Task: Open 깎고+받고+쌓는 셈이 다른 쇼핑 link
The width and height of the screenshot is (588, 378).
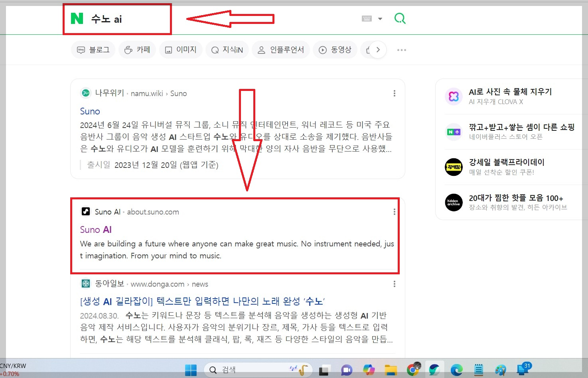Action: point(522,127)
